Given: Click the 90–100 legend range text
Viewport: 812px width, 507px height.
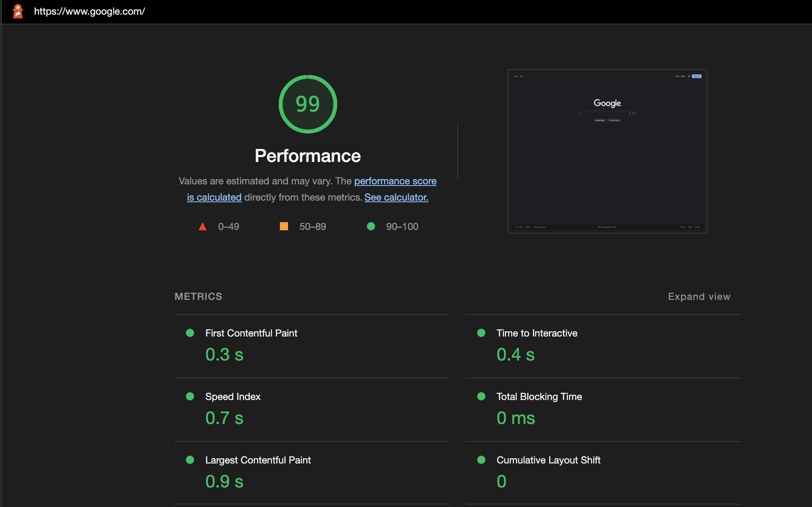Looking at the screenshot, I should tap(402, 227).
